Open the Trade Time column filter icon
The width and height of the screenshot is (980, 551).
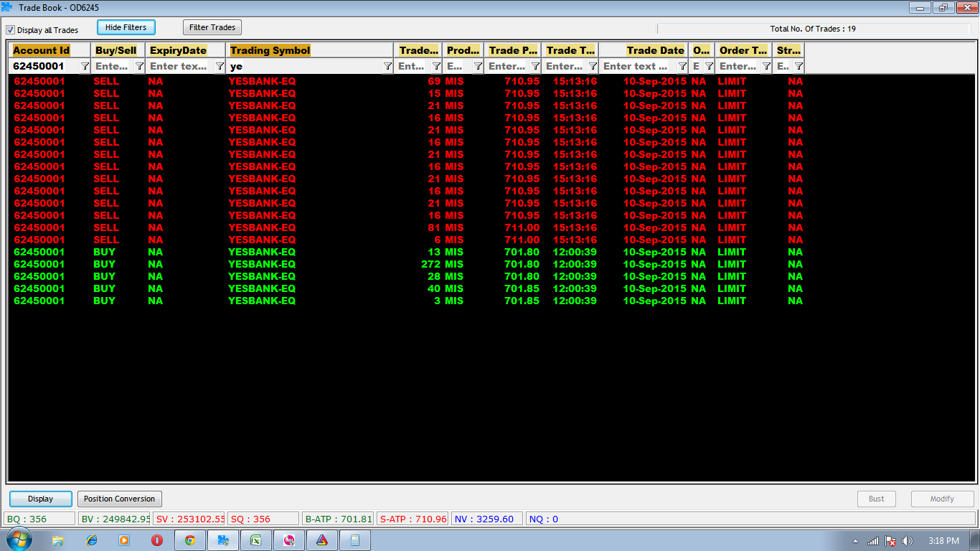pyautogui.click(x=593, y=66)
